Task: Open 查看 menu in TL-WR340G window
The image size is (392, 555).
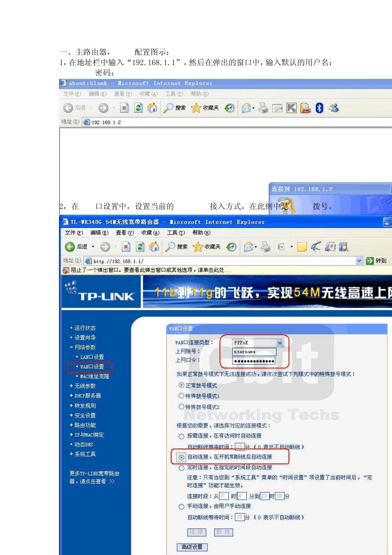Action: (x=125, y=232)
